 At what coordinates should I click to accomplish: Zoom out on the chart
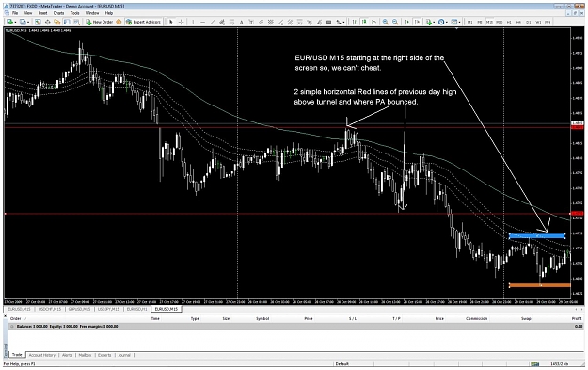click(395, 22)
